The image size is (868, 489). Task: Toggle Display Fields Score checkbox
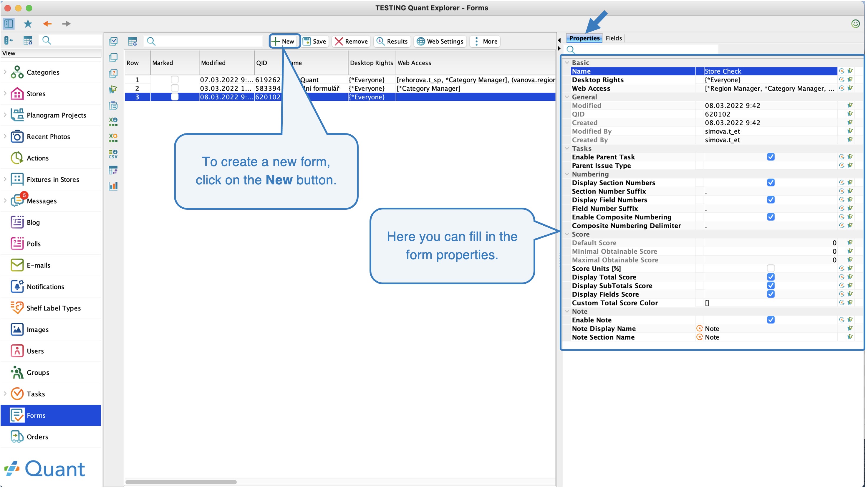click(771, 294)
